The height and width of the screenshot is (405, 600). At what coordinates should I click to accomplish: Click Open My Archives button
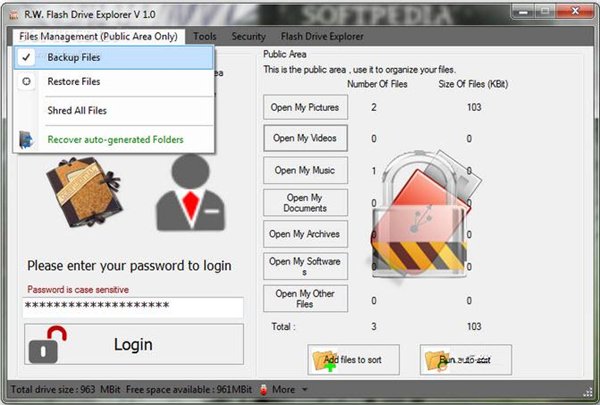click(305, 234)
